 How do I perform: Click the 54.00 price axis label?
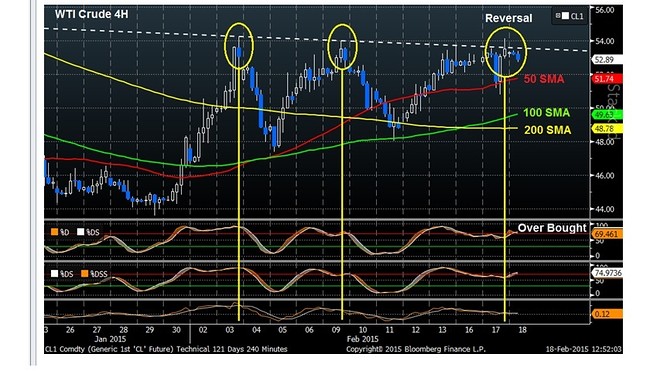(x=605, y=41)
